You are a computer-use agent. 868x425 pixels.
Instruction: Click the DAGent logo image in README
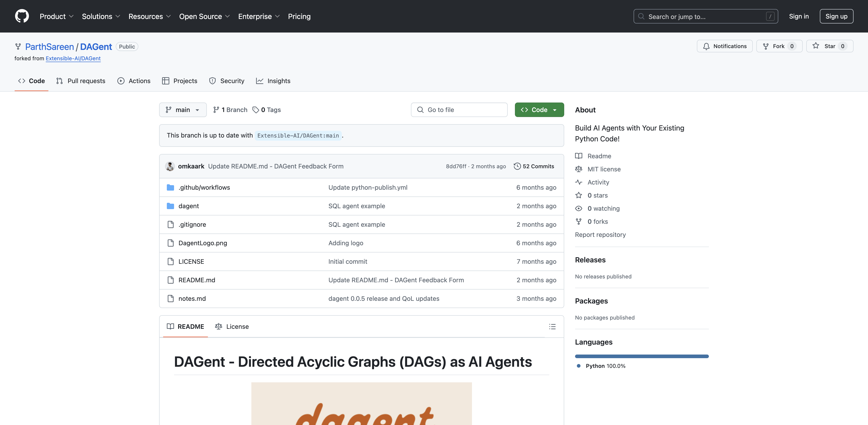tap(362, 404)
